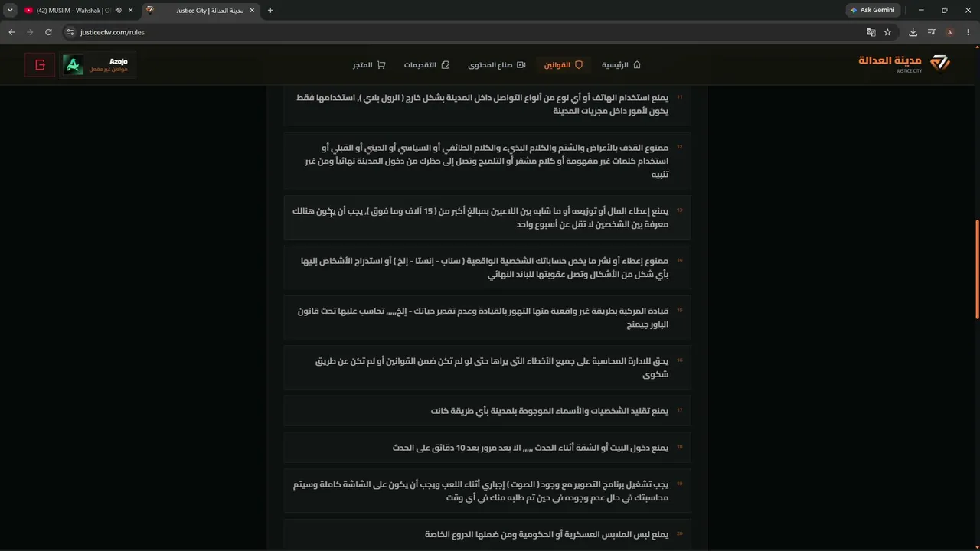Screen dimensions: 980x551
Task: Open التقديمات applications menu item
Action: tap(426, 65)
